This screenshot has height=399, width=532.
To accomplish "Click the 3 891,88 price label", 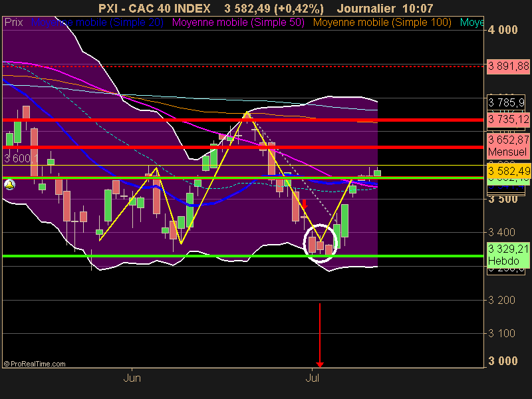I will [508, 66].
